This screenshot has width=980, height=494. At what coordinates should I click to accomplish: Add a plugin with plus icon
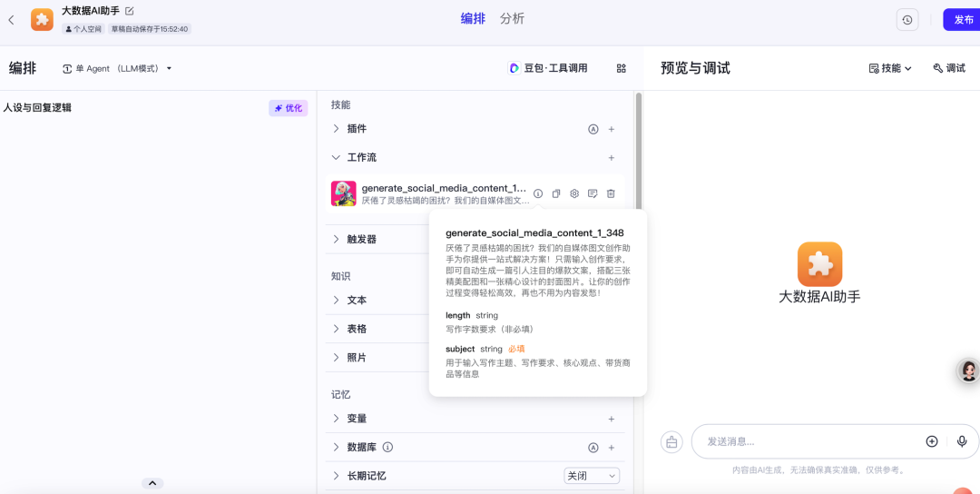612,129
